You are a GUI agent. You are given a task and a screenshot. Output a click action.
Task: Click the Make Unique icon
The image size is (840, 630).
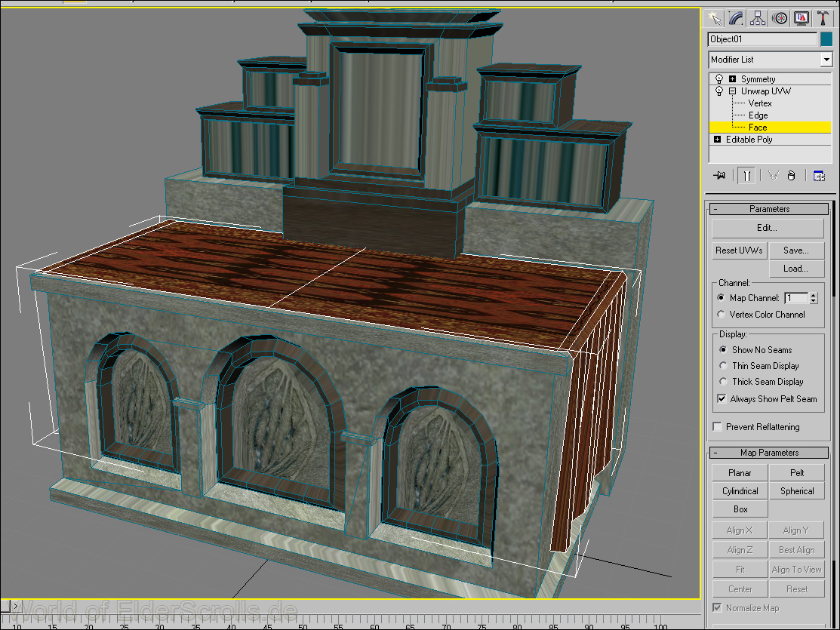(x=773, y=175)
